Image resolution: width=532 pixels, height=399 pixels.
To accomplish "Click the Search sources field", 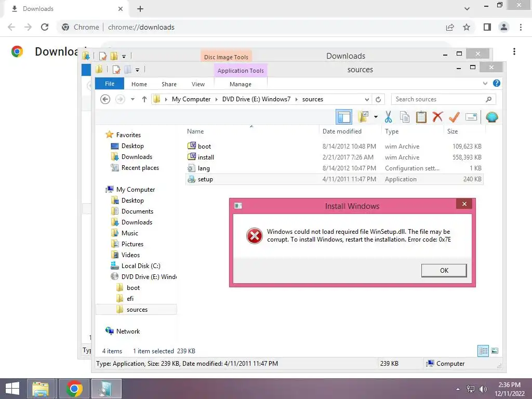I will click(438, 99).
